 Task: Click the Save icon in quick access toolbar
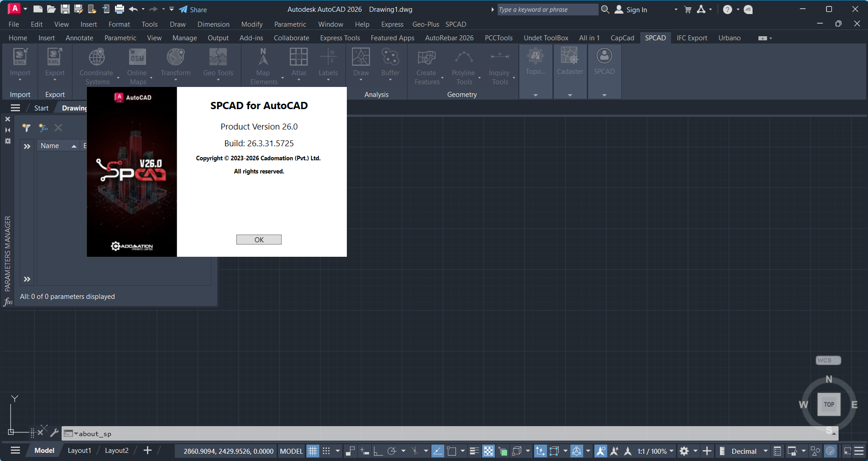(x=65, y=9)
